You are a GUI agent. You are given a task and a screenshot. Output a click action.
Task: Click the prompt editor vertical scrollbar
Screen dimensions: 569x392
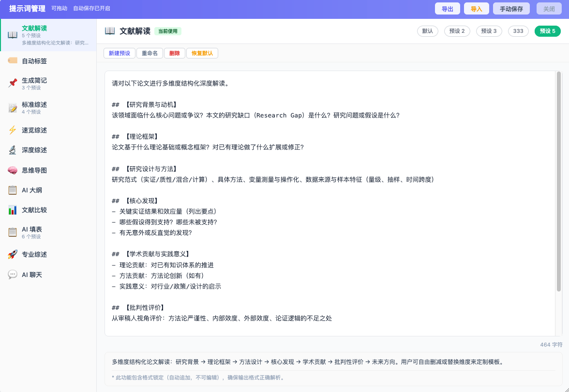tap(559, 181)
